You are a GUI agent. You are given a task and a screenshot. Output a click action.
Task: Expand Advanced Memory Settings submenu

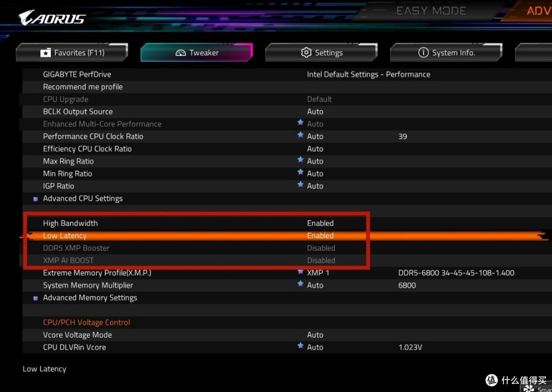point(90,297)
